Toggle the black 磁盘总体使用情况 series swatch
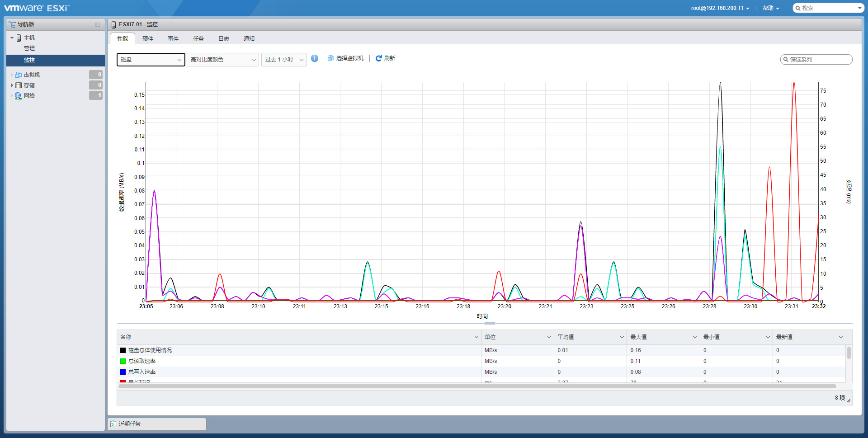This screenshot has height=438, width=868. click(123, 350)
